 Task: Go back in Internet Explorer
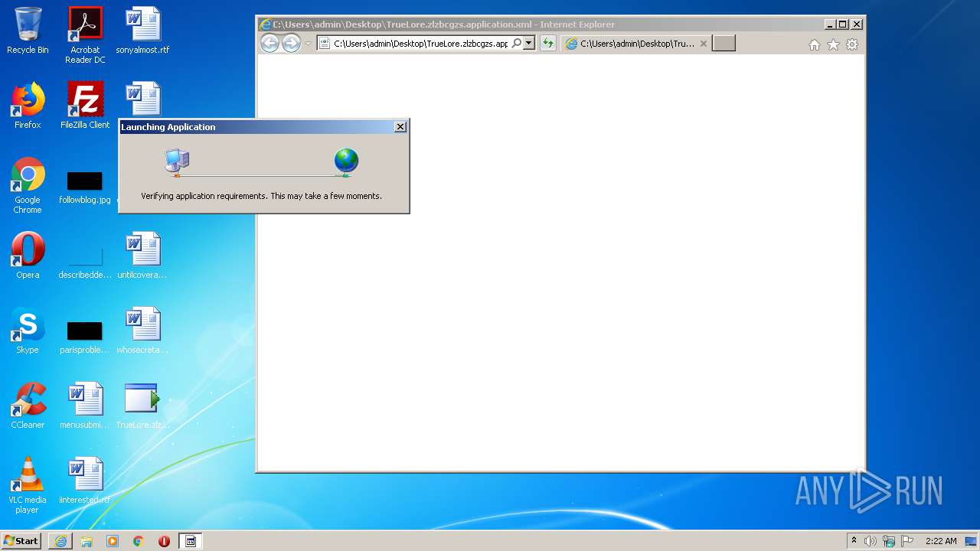point(269,44)
